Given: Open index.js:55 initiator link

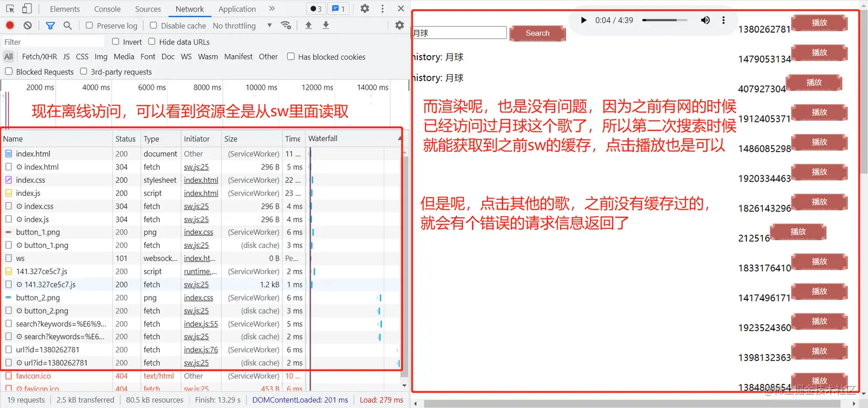Looking at the screenshot, I should 201,324.
